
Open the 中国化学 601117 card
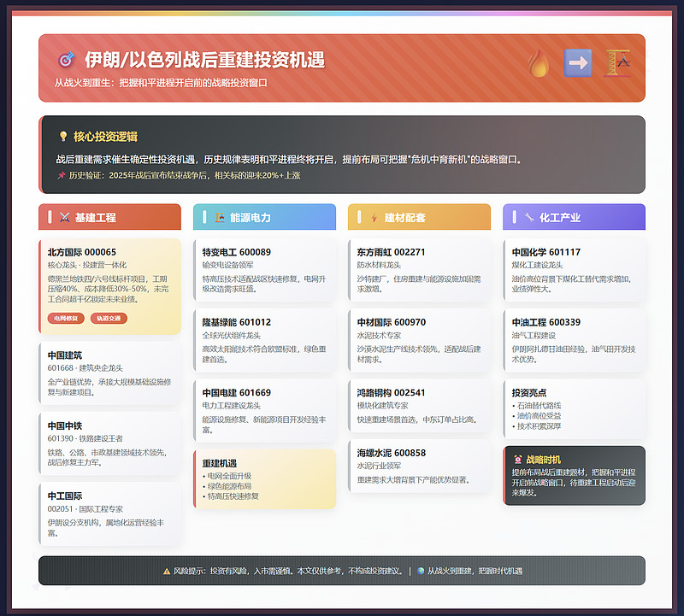[574, 270]
